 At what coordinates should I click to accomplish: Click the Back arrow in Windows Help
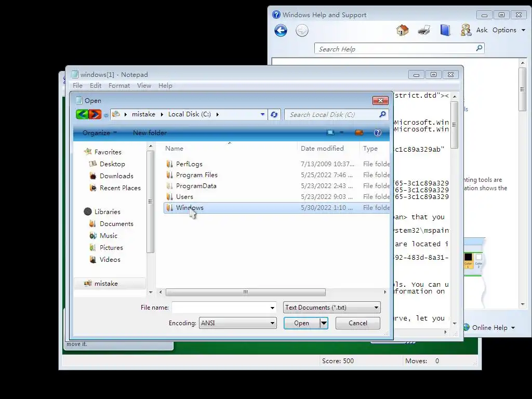(x=281, y=31)
